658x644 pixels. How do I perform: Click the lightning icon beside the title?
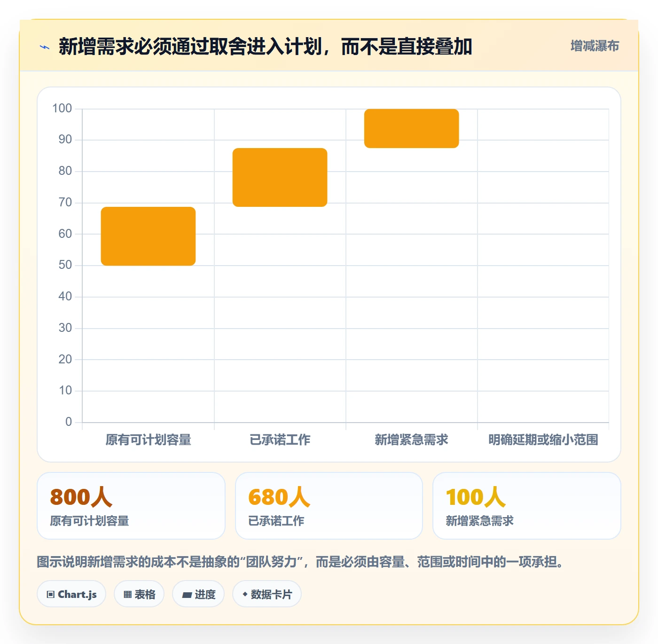45,47
